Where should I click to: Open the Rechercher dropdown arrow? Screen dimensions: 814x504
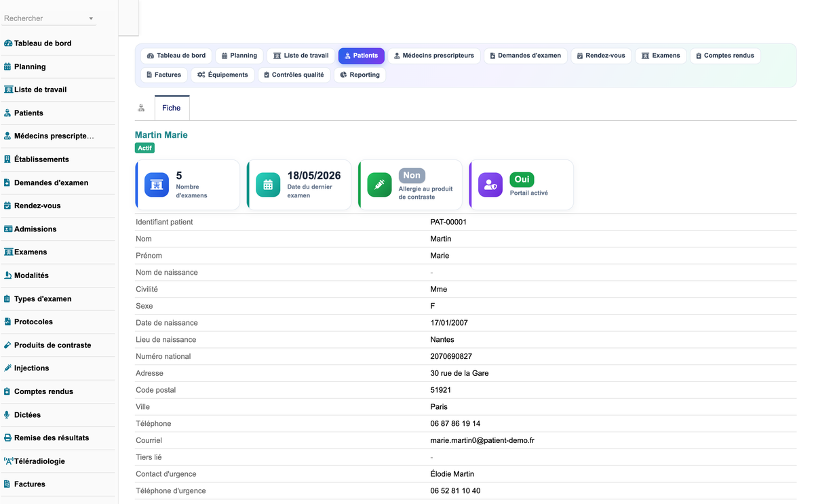[92, 19]
